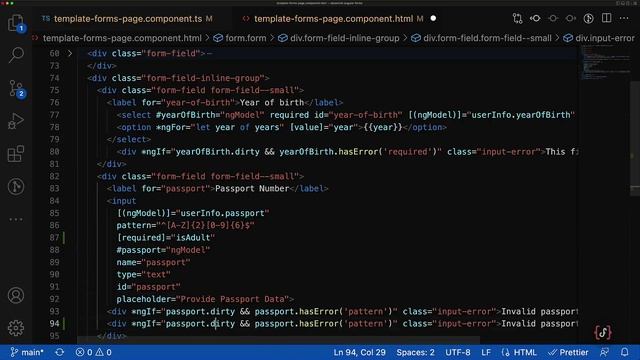Click the 'Passport Number' label text
The image size is (640, 360).
(252, 189)
